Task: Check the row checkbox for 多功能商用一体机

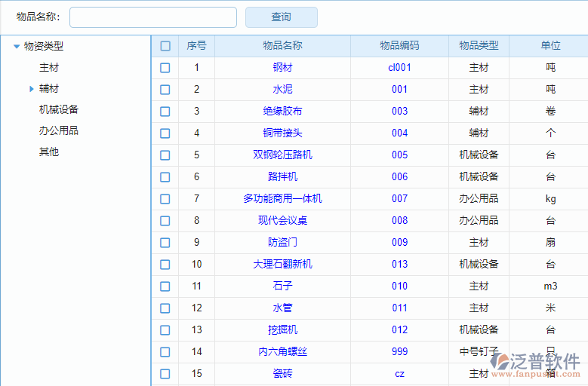Action: point(165,199)
